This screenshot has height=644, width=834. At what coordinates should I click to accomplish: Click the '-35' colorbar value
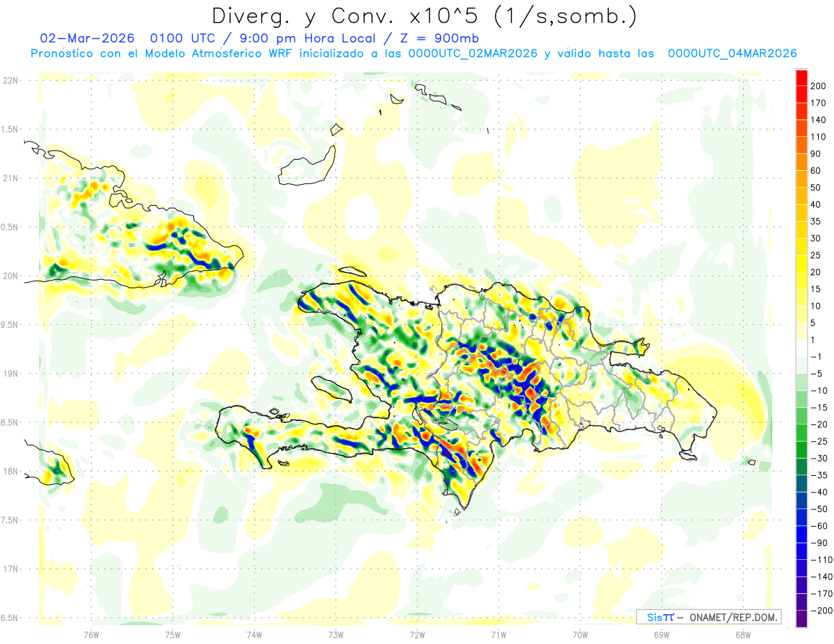click(x=820, y=475)
